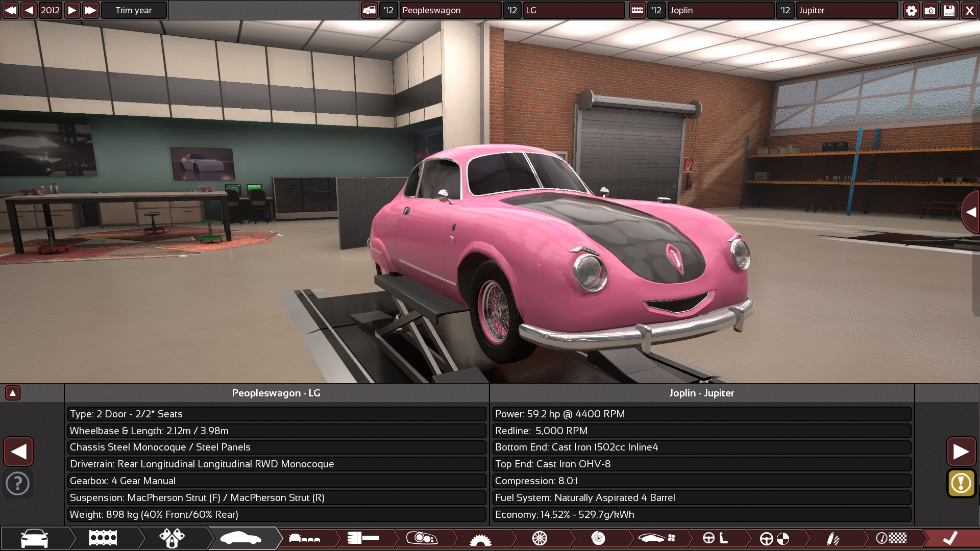This screenshot has width=980, height=551.
Task: Click the Type: 2 Door - 2/2* Seats row
Action: click(x=276, y=414)
